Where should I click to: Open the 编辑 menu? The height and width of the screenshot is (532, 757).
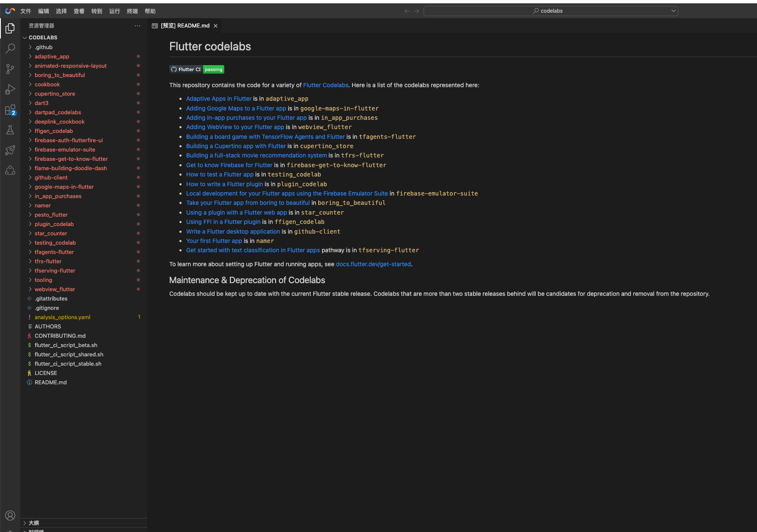click(44, 11)
